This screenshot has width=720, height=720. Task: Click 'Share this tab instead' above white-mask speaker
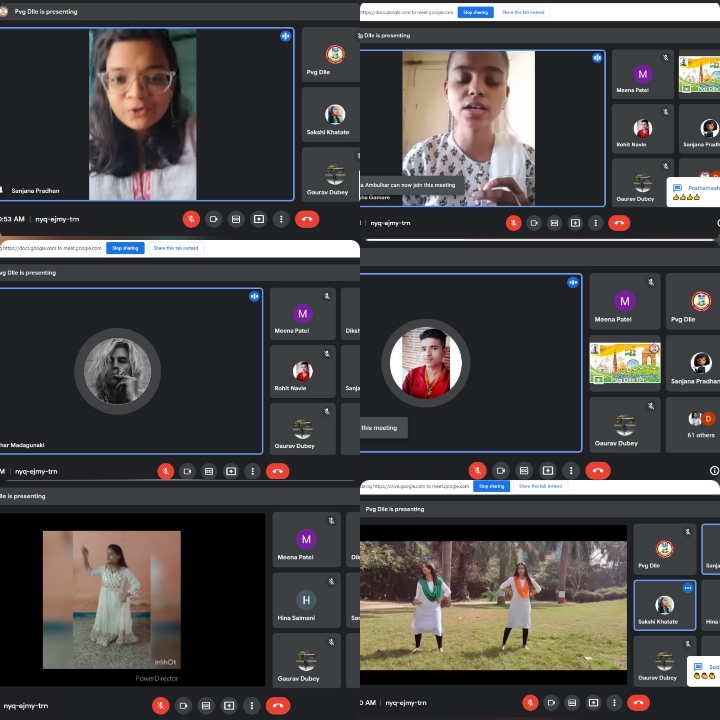pyautogui.click(x=525, y=13)
